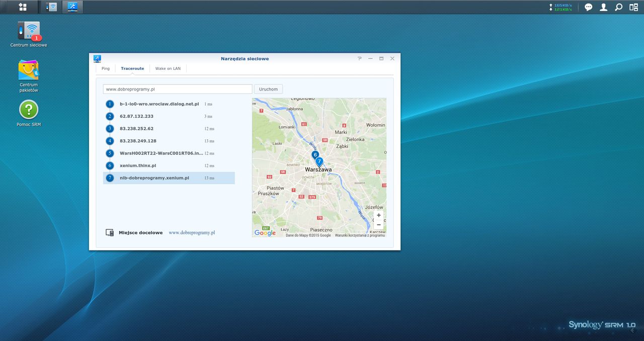Open notifications speech bubble icon
The image size is (644, 341).
tap(588, 7)
